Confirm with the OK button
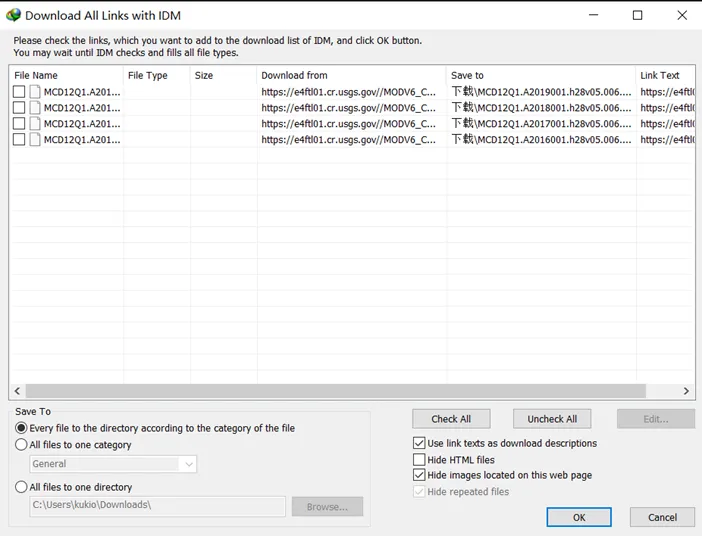 pos(579,517)
